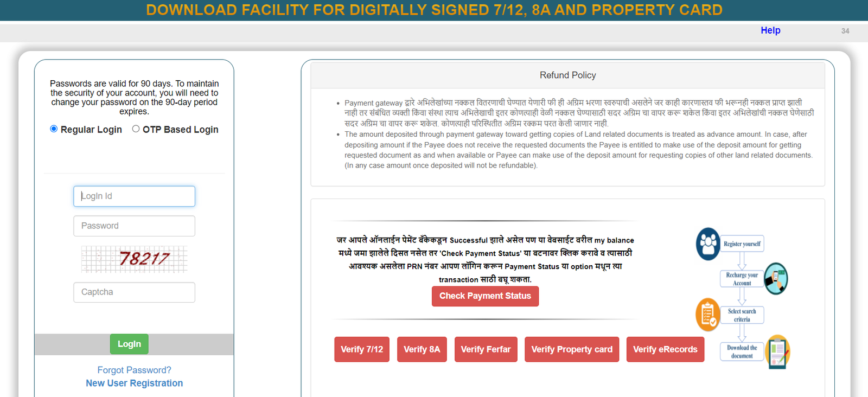Select the Regular Login radio option

[x=54, y=129]
